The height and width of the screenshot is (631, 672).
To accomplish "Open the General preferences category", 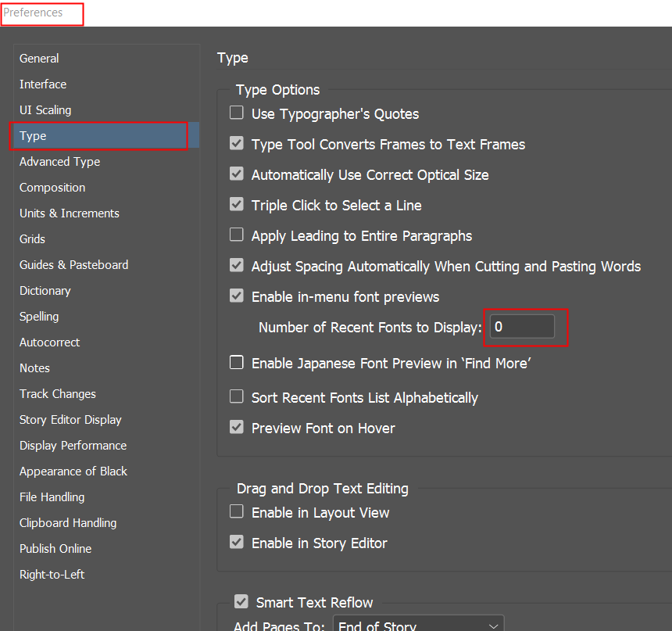I will point(39,59).
